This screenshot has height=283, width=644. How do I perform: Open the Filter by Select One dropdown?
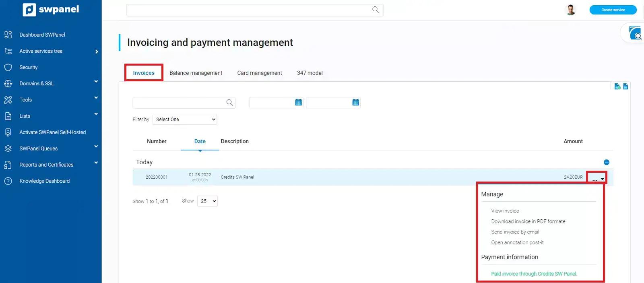185,119
